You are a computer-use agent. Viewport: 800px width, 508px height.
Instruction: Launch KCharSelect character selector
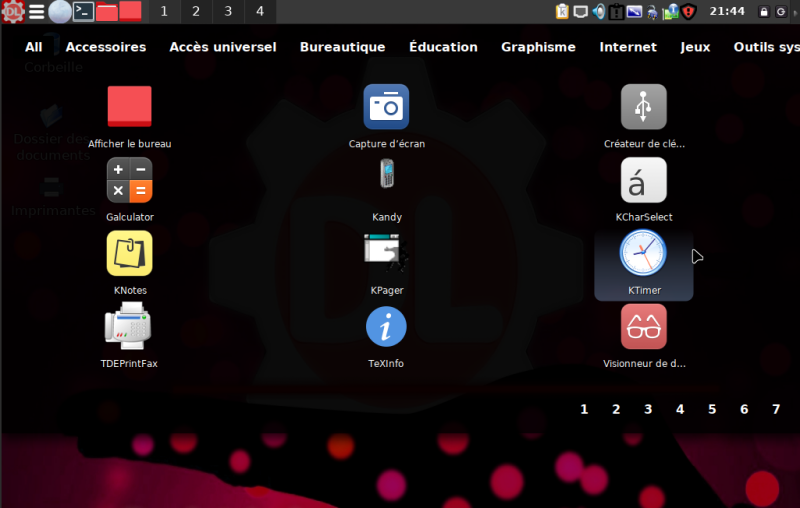point(643,181)
